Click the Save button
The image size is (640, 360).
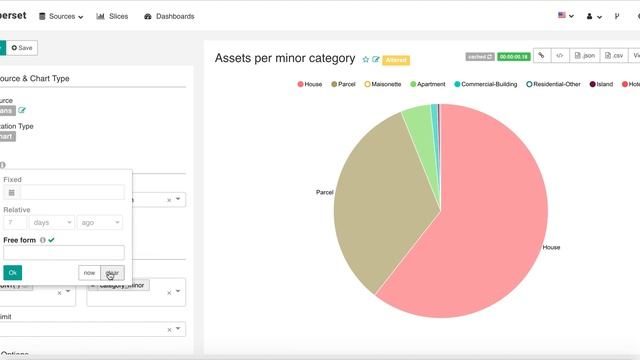point(22,48)
